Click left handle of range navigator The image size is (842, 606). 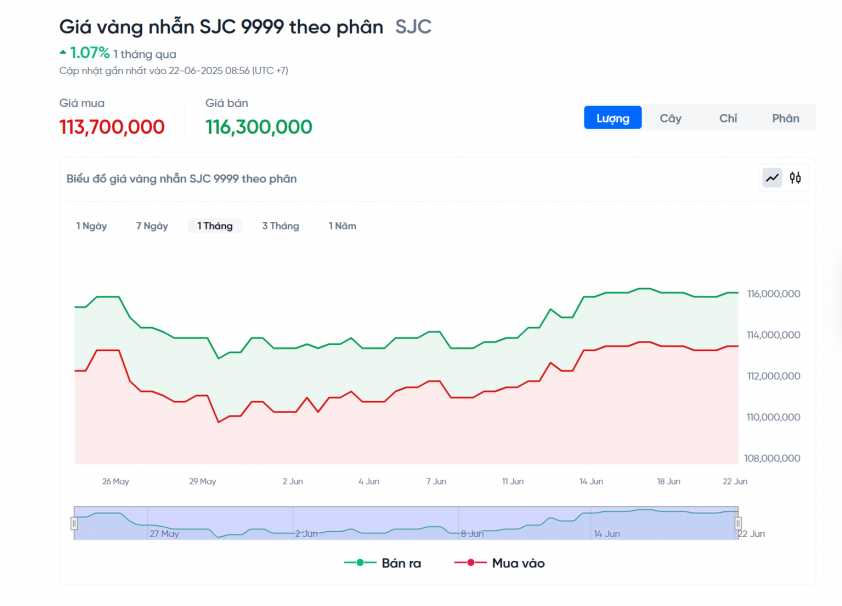click(x=74, y=523)
